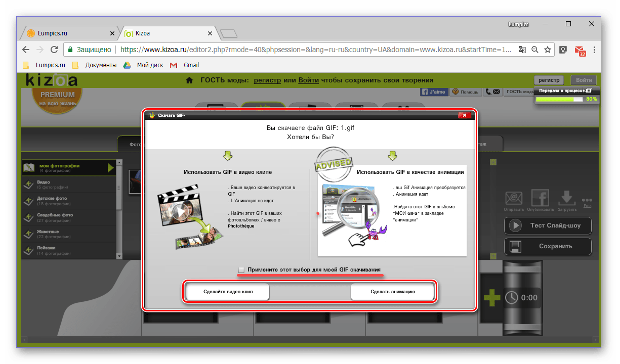The height and width of the screenshot is (364, 620).
Task: Enable the apply choice for GIF downloads checkbox
Action: 241,270
